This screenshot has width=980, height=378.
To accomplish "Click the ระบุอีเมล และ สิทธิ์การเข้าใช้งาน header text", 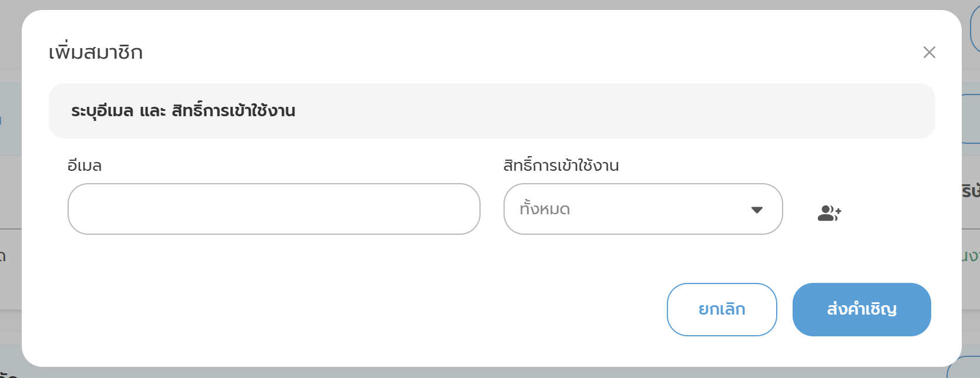I will pos(183,111).
